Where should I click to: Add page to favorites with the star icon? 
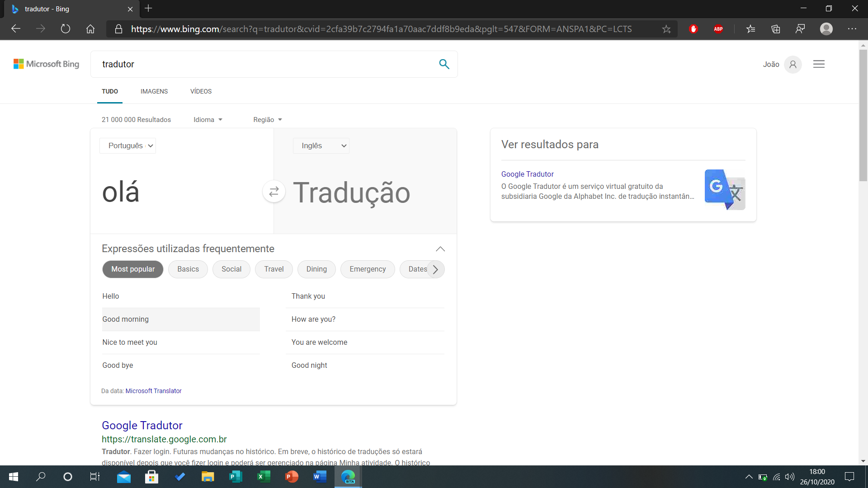tap(666, 29)
